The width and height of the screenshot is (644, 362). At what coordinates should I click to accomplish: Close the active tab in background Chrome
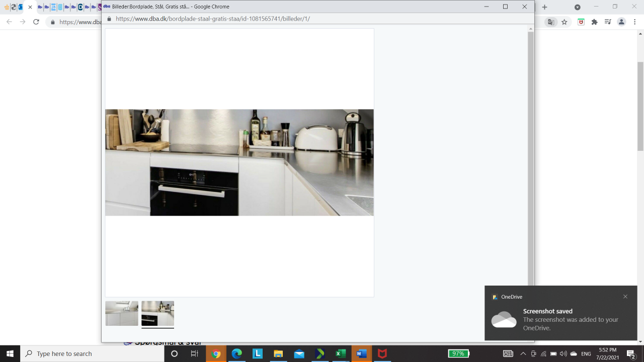tap(30, 7)
